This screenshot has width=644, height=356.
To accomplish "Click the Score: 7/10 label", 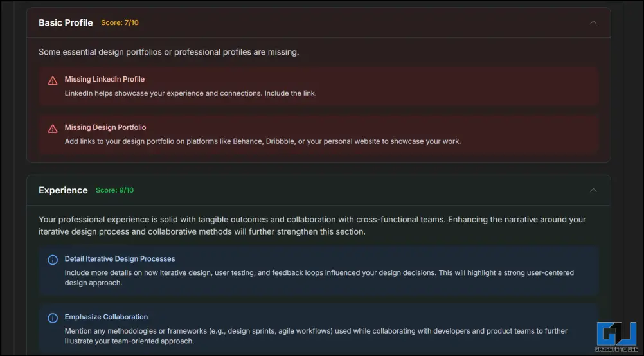I will point(120,23).
